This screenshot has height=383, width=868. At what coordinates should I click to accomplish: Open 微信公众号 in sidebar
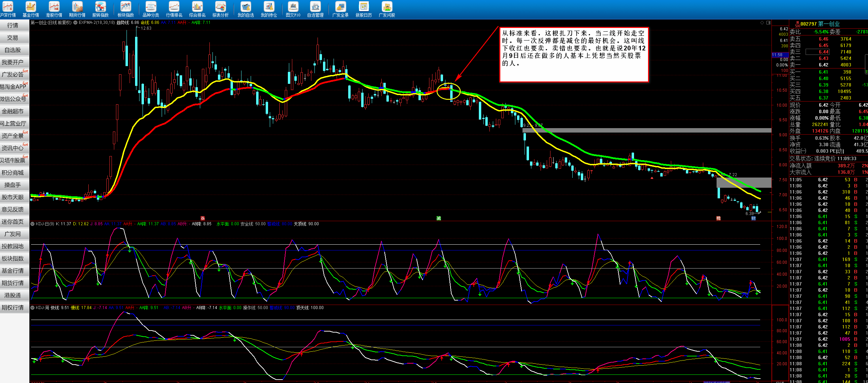tap(14, 99)
